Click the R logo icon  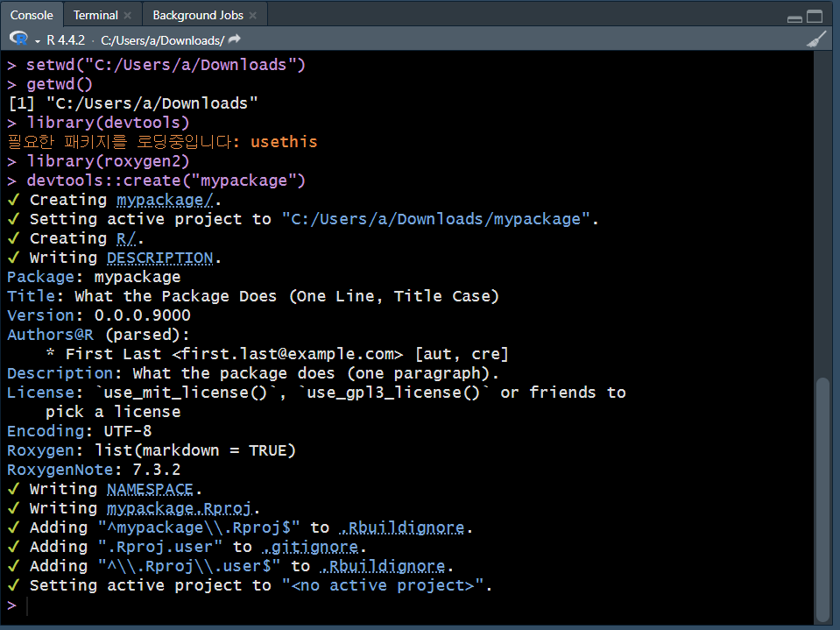(18, 39)
